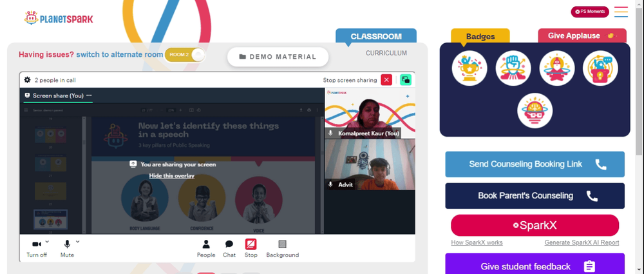Open PS Moments
The image size is (644, 274).
[590, 12]
